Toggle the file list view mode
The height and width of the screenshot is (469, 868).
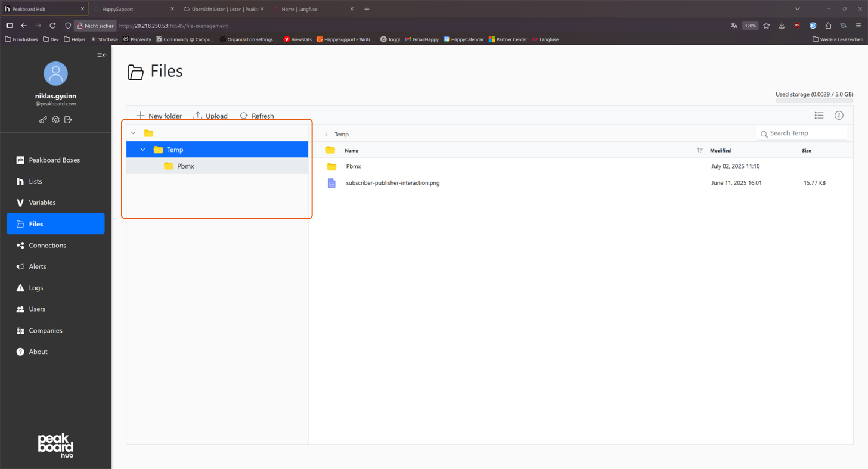819,115
